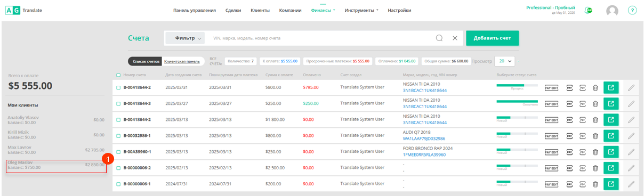Open the Сделки section
Screen dimensions: 644x196
233,10
